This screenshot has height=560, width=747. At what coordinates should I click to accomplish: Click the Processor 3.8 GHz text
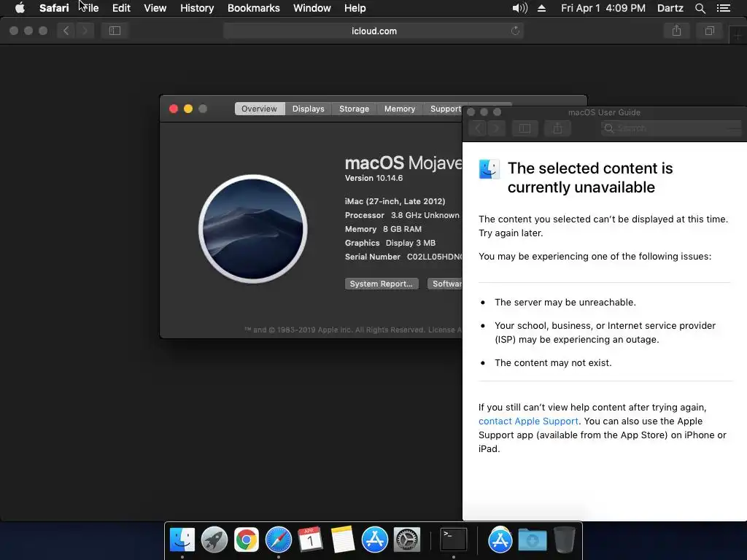[402, 215]
